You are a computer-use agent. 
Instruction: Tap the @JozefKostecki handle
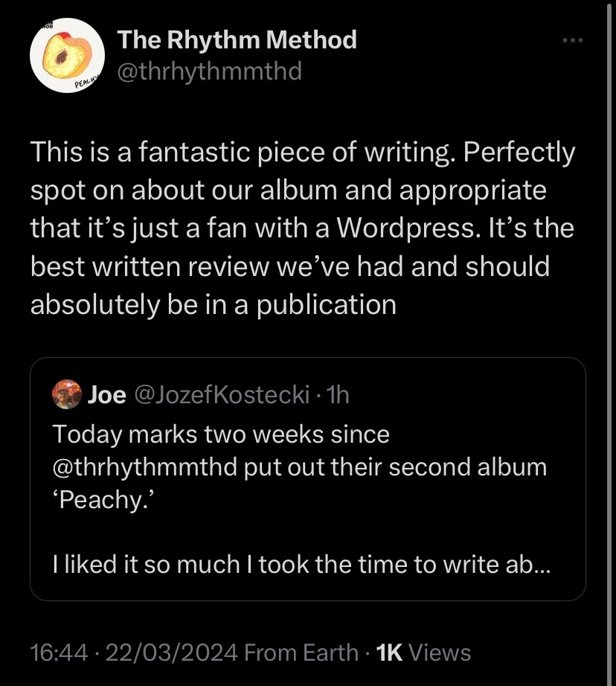click(221, 395)
